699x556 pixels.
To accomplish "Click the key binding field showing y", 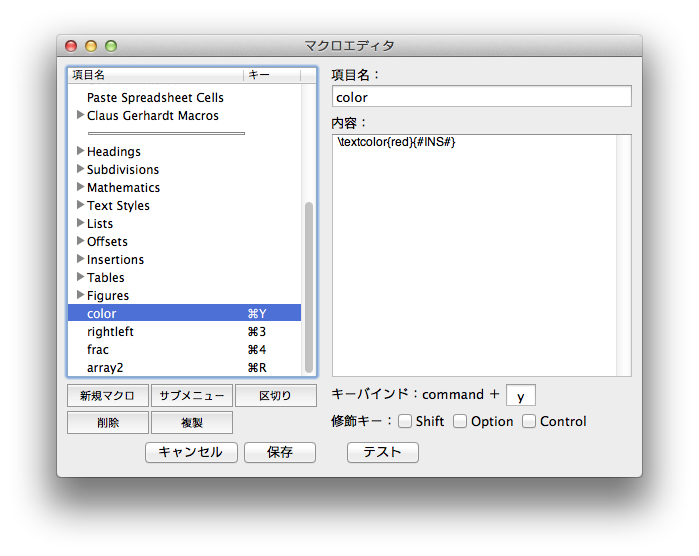I will [x=520, y=395].
